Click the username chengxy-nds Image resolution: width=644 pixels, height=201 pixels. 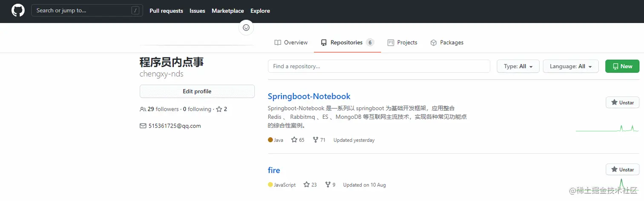pyautogui.click(x=161, y=74)
